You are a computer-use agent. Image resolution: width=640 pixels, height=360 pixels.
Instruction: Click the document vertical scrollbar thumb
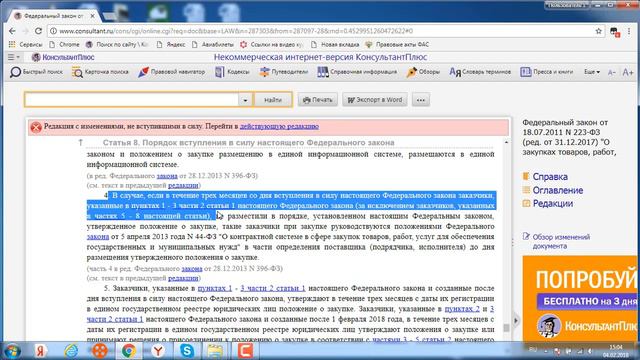coord(507,328)
